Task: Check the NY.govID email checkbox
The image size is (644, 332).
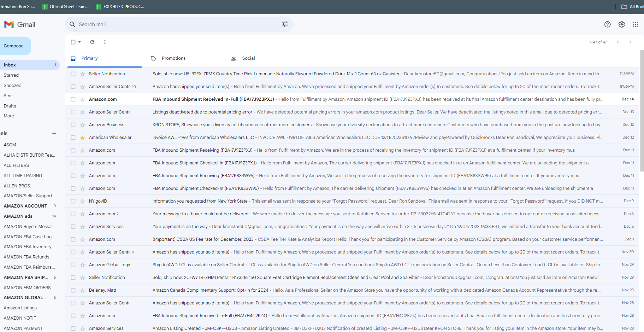Action: tap(73, 201)
